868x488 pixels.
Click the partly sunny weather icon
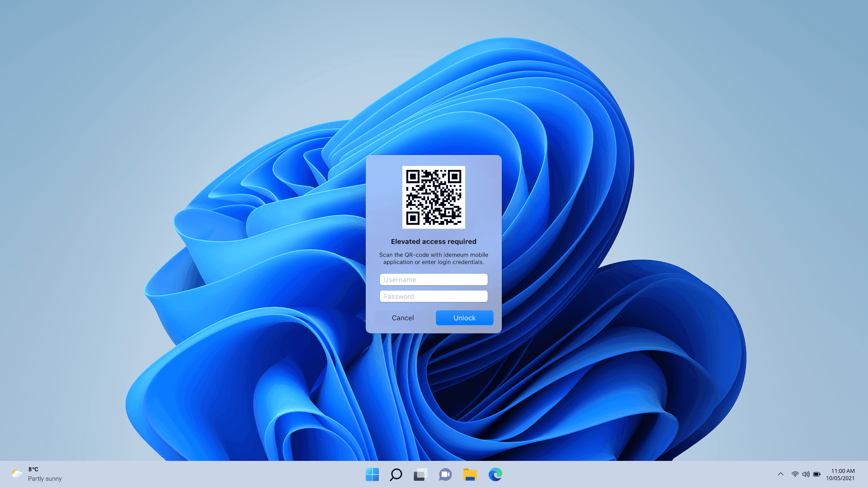(17, 474)
